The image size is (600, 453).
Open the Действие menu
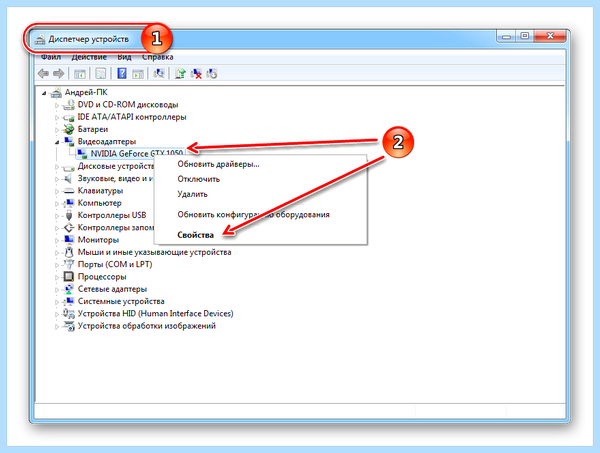tap(89, 57)
